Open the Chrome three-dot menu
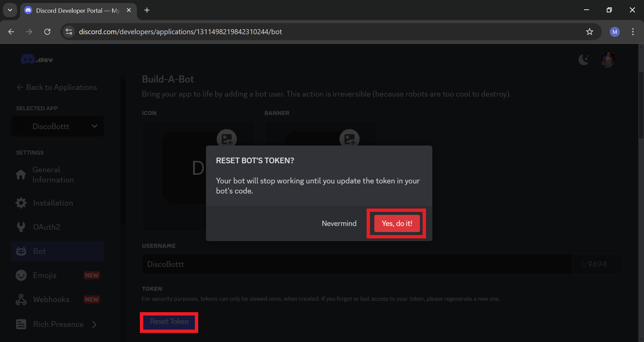This screenshot has height=342, width=644. [x=633, y=32]
